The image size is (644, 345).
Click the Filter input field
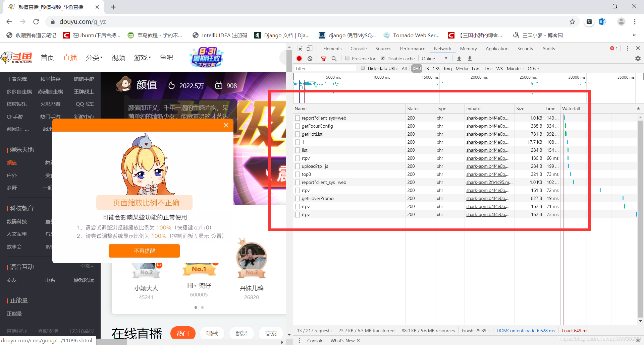[x=325, y=68]
